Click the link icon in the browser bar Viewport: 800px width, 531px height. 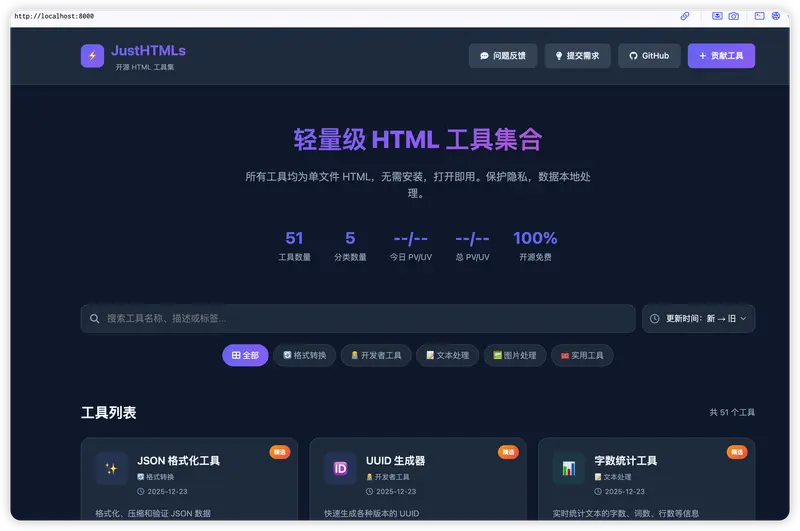[x=685, y=16]
